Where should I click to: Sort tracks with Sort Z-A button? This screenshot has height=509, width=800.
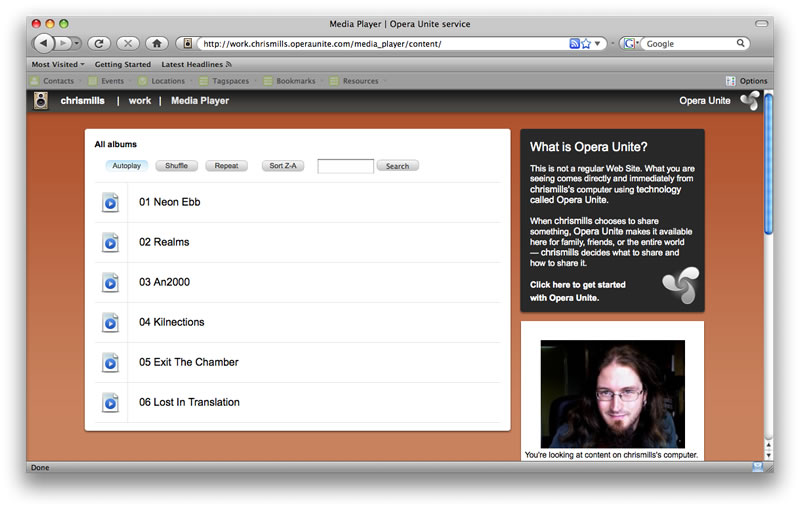[x=283, y=166]
